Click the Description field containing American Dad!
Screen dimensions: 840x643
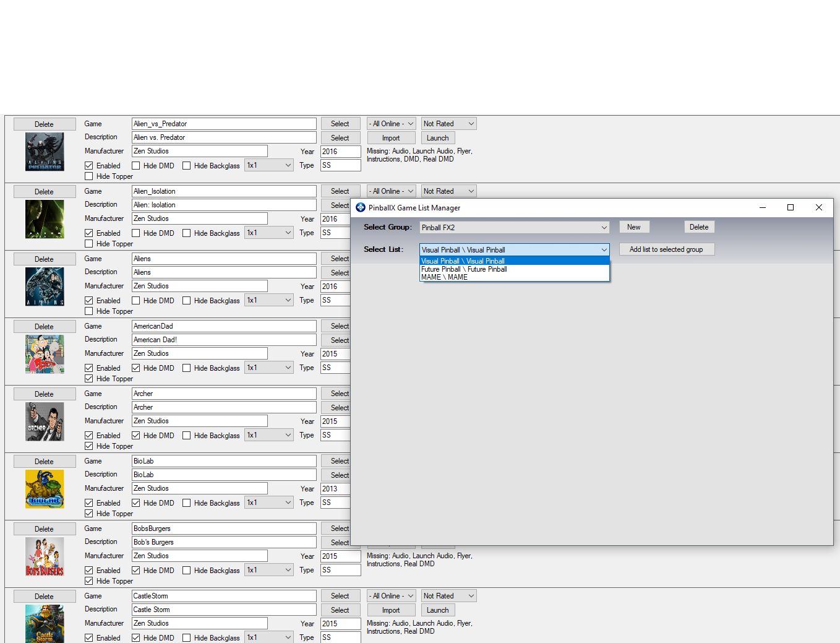[x=224, y=340]
